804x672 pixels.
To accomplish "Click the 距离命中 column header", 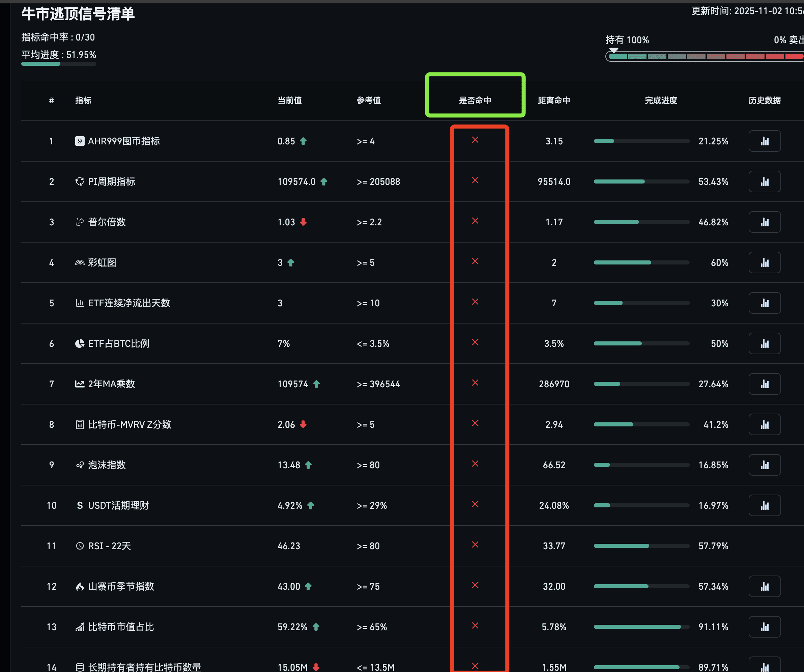I will [554, 100].
